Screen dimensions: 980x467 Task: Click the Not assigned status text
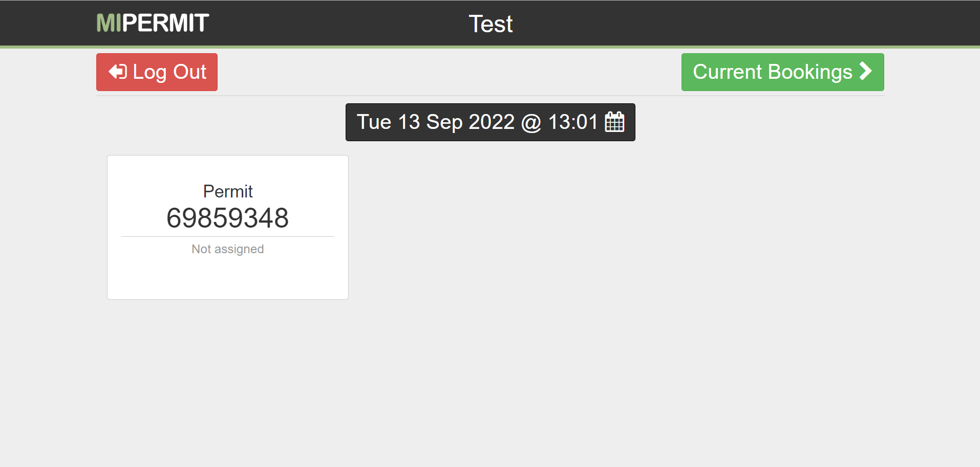coord(228,249)
